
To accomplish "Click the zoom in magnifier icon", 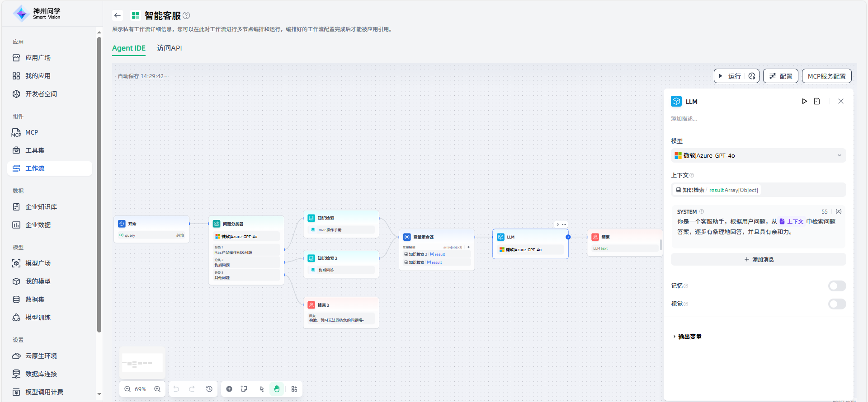I will click(x=157, y=389).
